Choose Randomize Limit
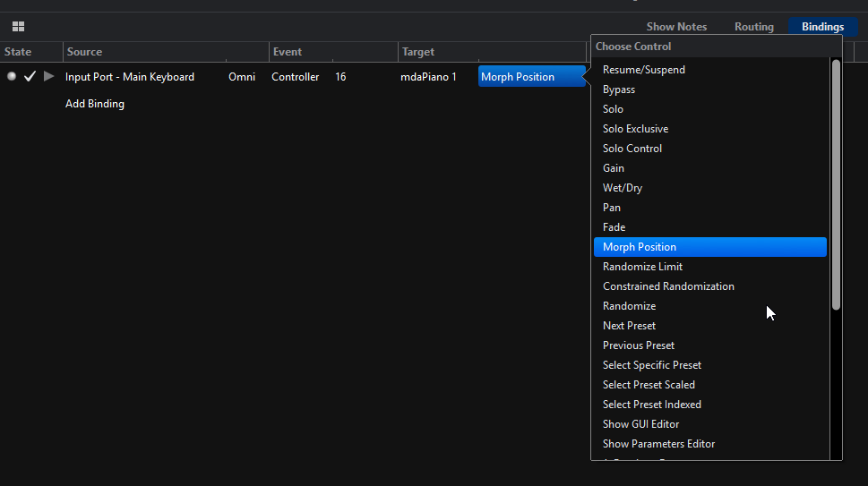 pyautogui.click(x=710, y=267)
